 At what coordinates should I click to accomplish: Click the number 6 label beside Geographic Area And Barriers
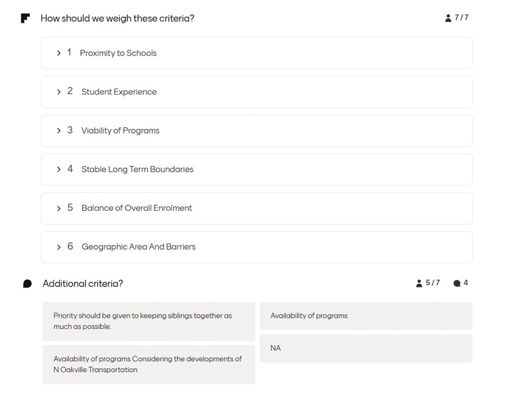(x=70, y=246)
